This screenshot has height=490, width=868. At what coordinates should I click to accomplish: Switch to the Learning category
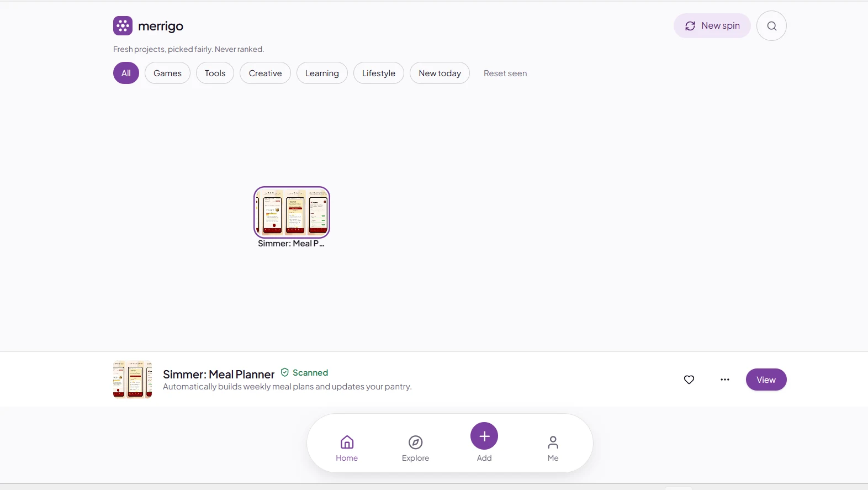(322, 73)
